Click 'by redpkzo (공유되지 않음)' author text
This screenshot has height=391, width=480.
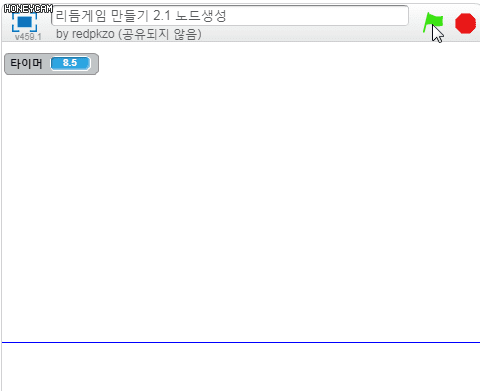click(129, 34)
